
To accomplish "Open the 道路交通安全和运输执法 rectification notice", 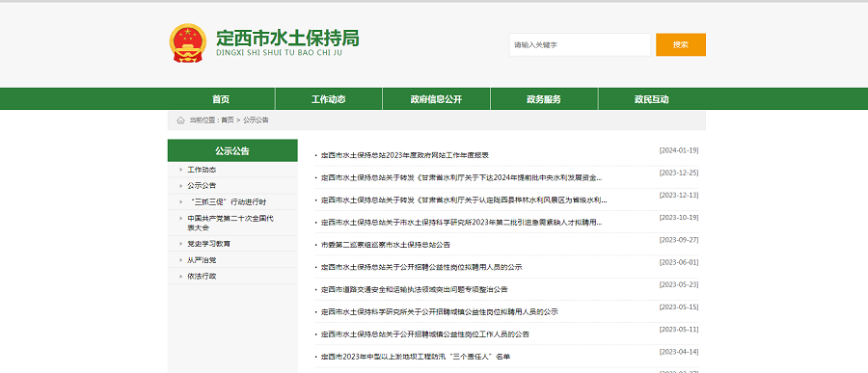I will (x=414, y=289).
